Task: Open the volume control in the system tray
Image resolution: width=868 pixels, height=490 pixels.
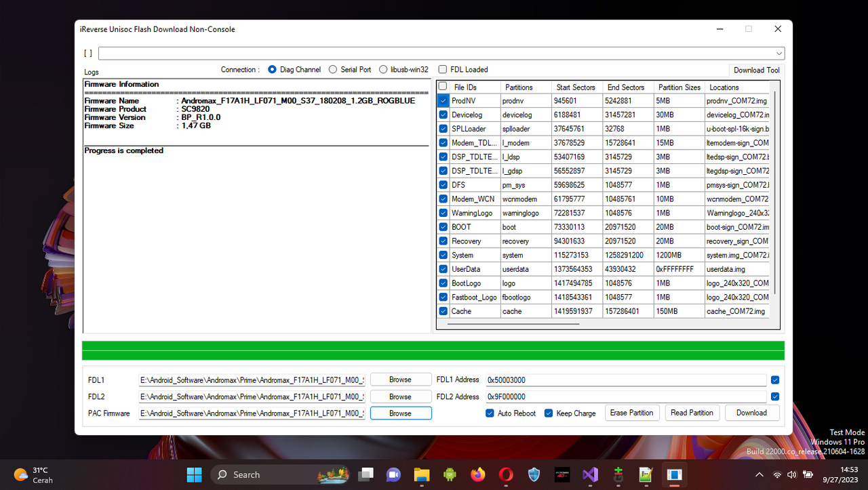Action: pos(791,474)
